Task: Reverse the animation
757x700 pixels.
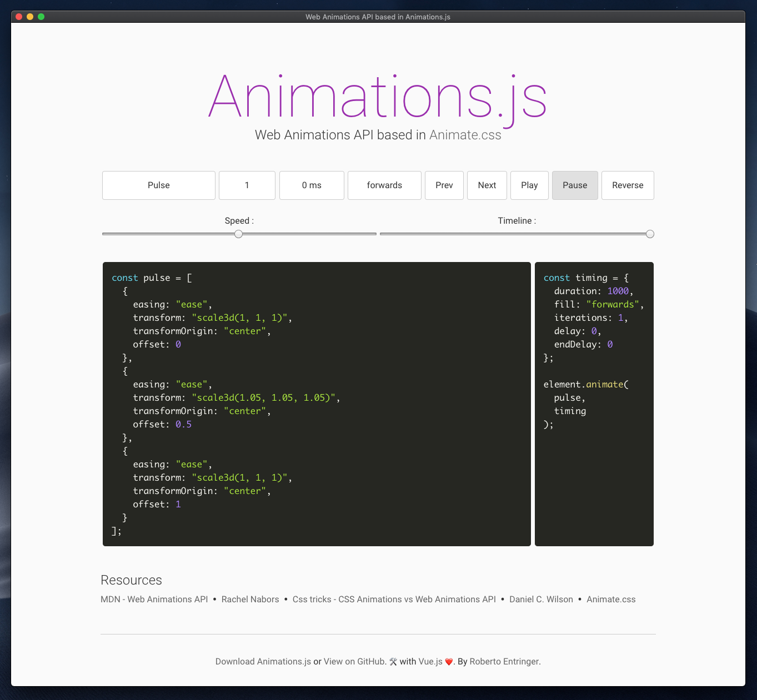Action: click(628, 185)
